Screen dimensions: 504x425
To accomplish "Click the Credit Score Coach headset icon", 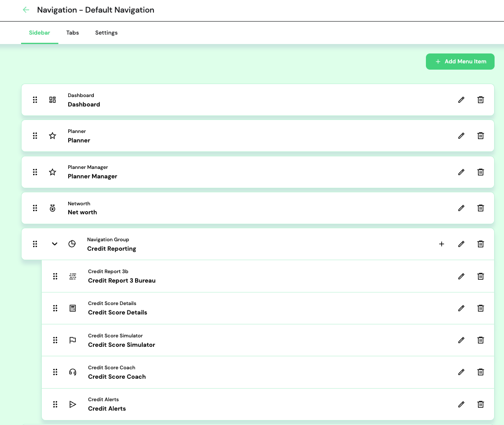I will (x=73, y=372).
